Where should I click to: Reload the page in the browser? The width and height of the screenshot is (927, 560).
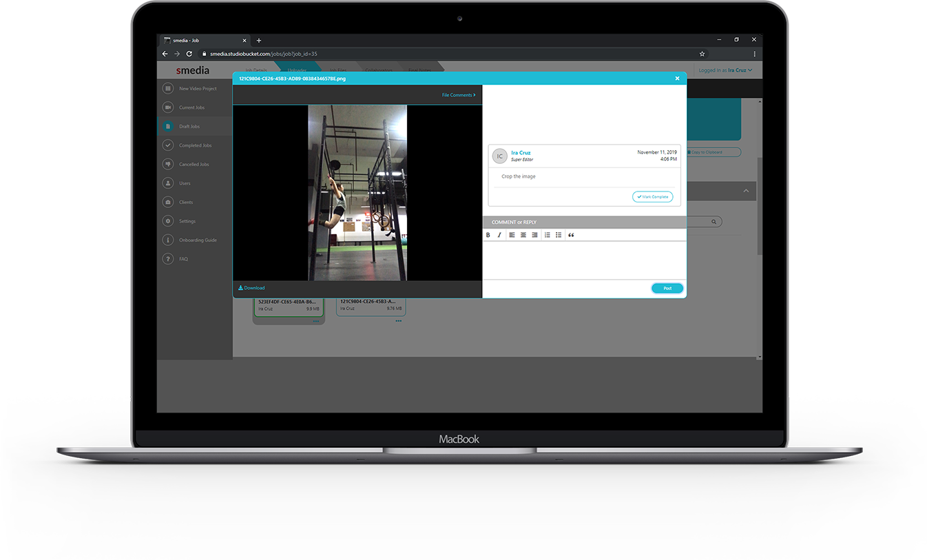pos(189,54)
